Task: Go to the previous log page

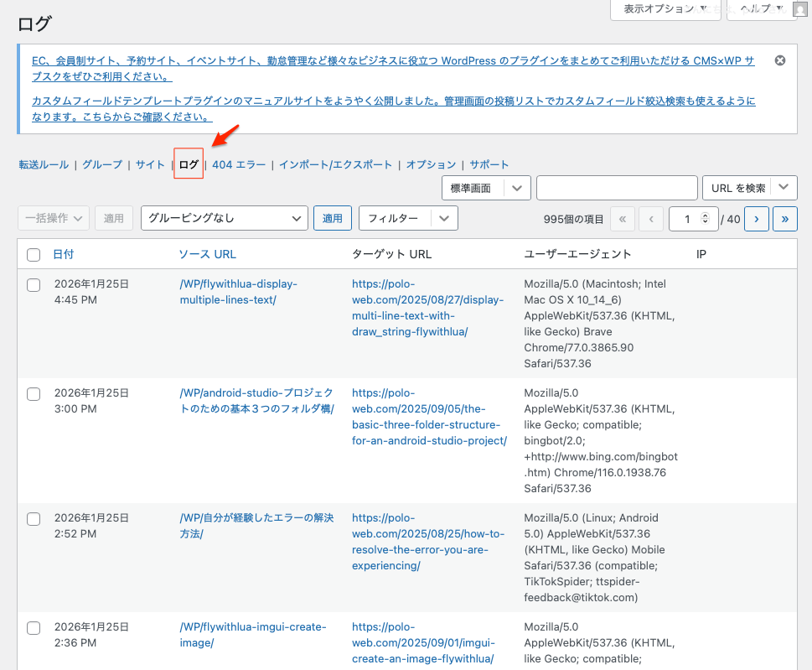Action: pos(651,219)
